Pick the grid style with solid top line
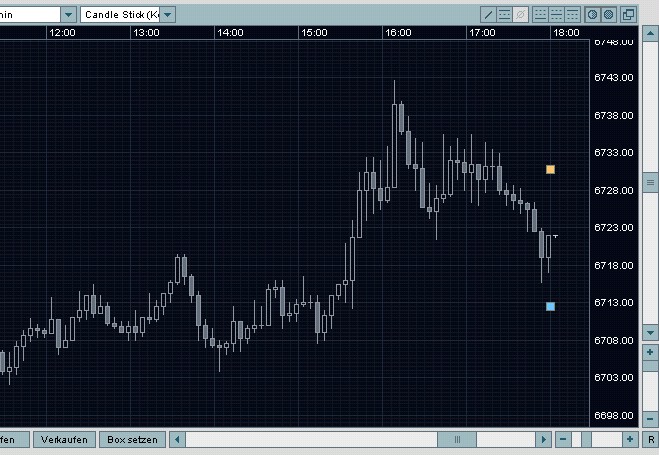Image resolution: width=659 pixels, height=455 pixels. 572,15
